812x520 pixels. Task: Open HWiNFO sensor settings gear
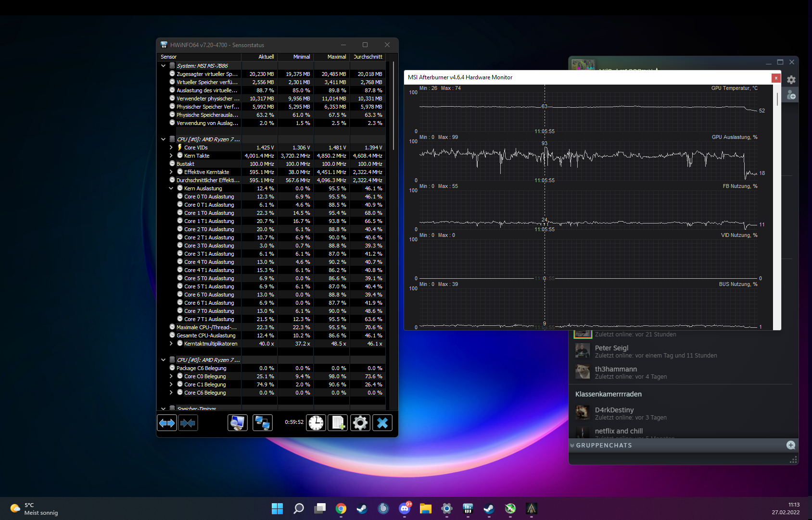[x=360, y=423]
